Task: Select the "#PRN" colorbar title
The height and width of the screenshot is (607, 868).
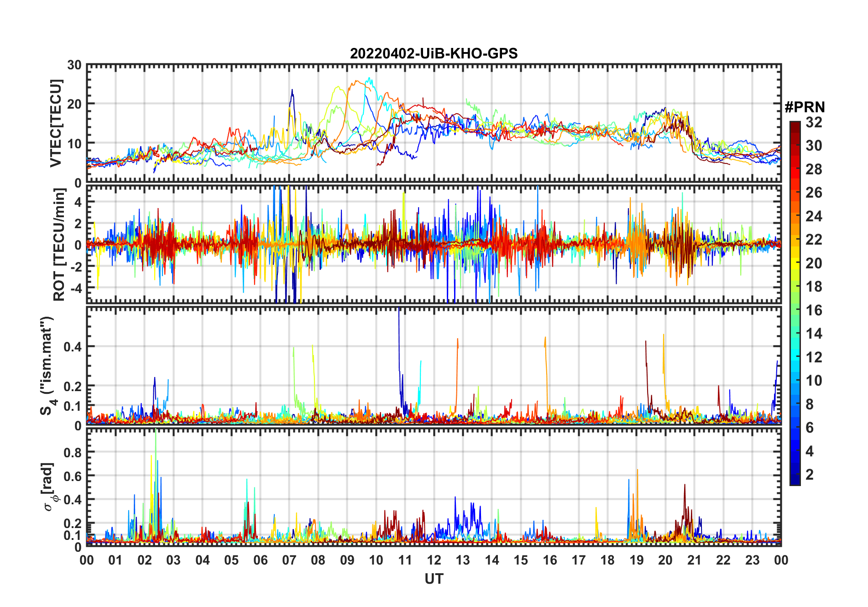Action: pos(805,107)
